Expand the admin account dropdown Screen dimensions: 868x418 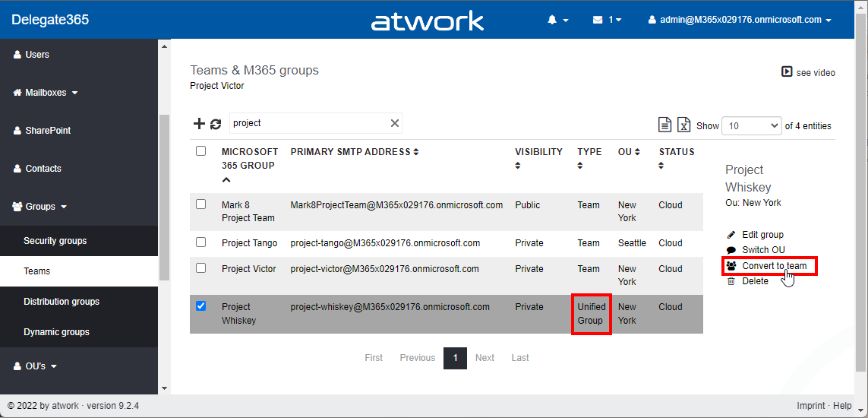click(x=740, y=20)
